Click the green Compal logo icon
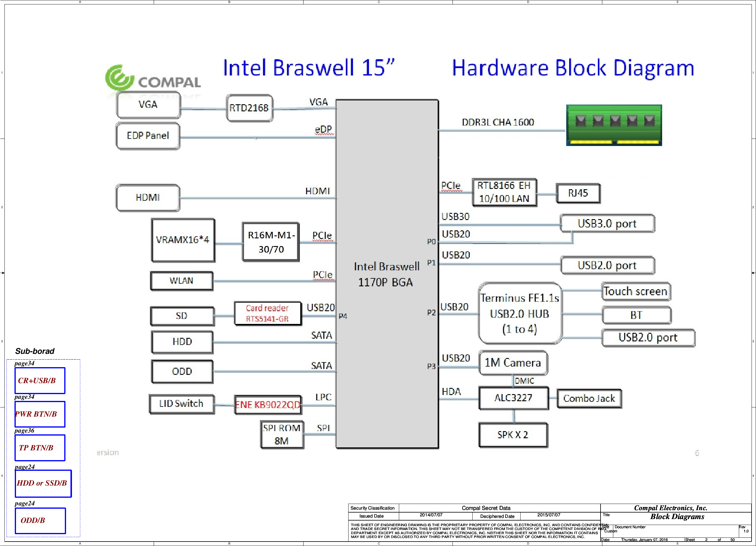 [119, 78]
